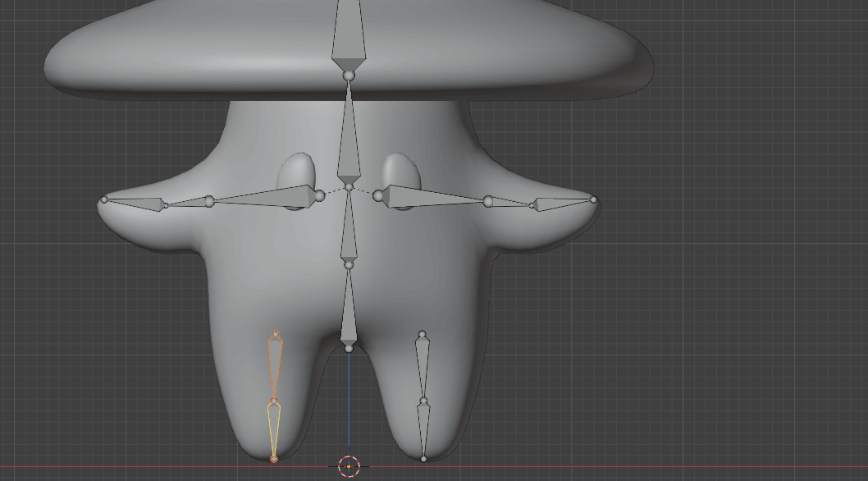Click the chest joint where the arms meet
Viewport: 868px width, 481px height.
click(x=349, y=188)
